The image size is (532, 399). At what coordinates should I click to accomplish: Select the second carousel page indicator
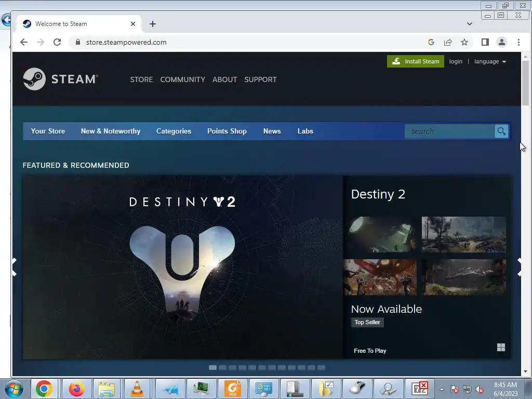pyautogui.click(x=222, y=367)
